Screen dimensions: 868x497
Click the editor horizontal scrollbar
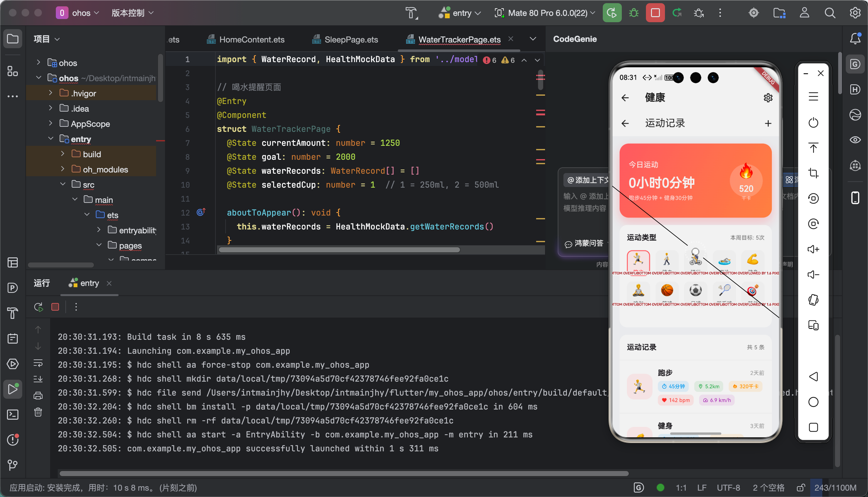339,250
